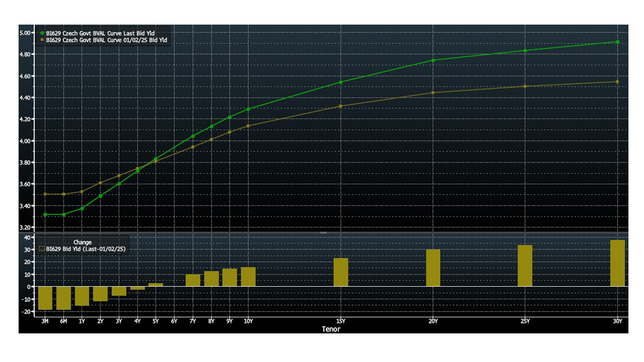Click the green 2Y data point

pyautogui.click(x=100, y=196)
